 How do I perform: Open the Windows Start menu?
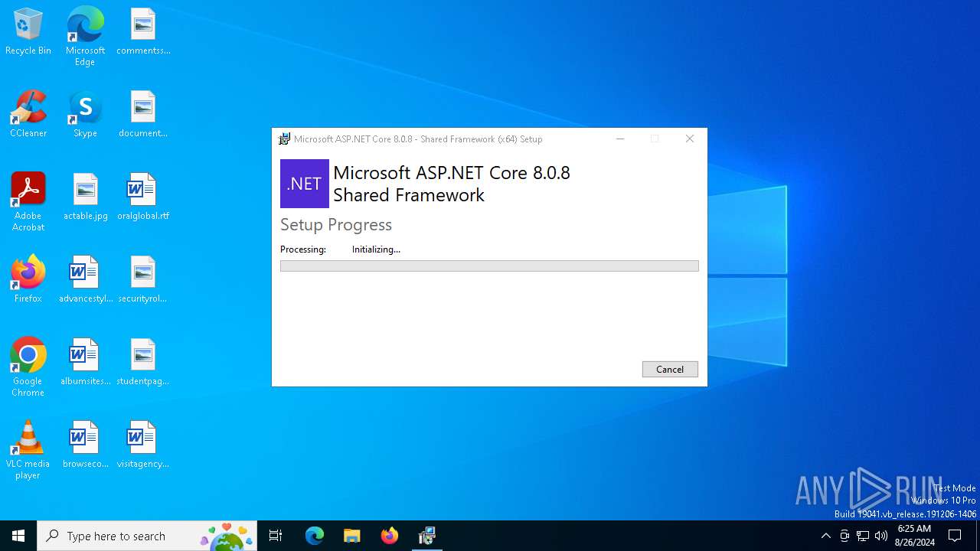[x=18, y=536]
